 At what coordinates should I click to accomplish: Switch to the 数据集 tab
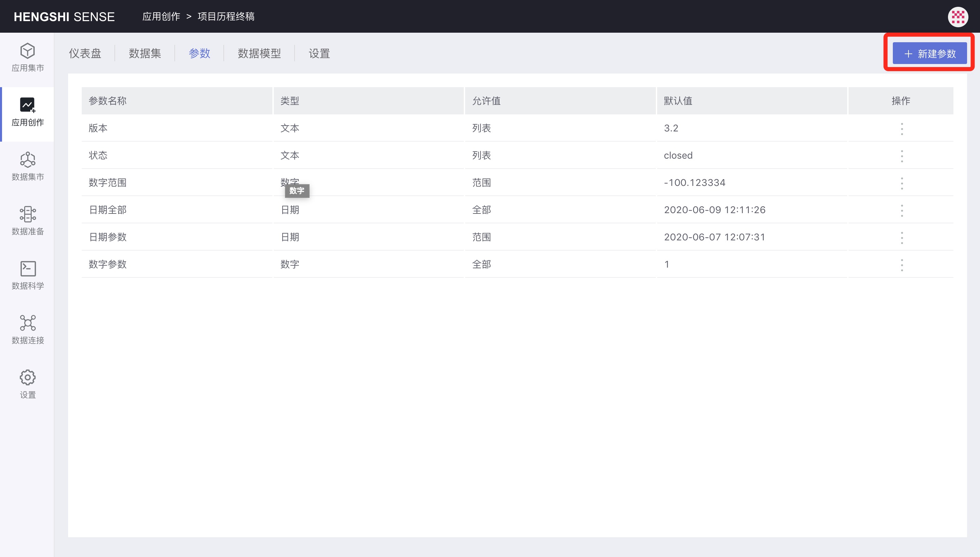[x=145, y=53]
